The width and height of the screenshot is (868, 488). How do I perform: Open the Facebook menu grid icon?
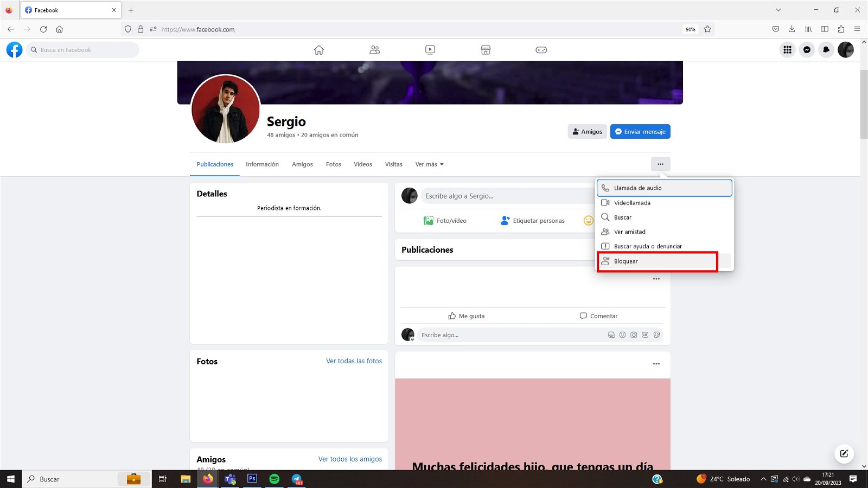787,50
